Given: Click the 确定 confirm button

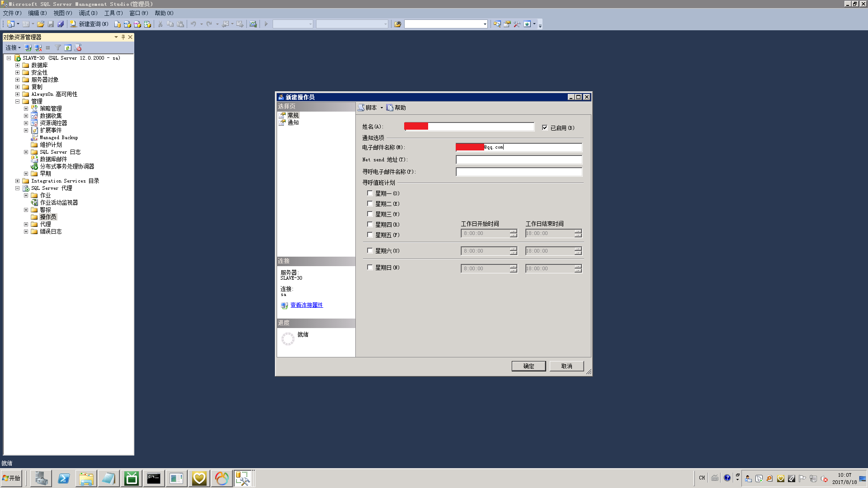Looking at the screenshot, I should click(528, 366).
